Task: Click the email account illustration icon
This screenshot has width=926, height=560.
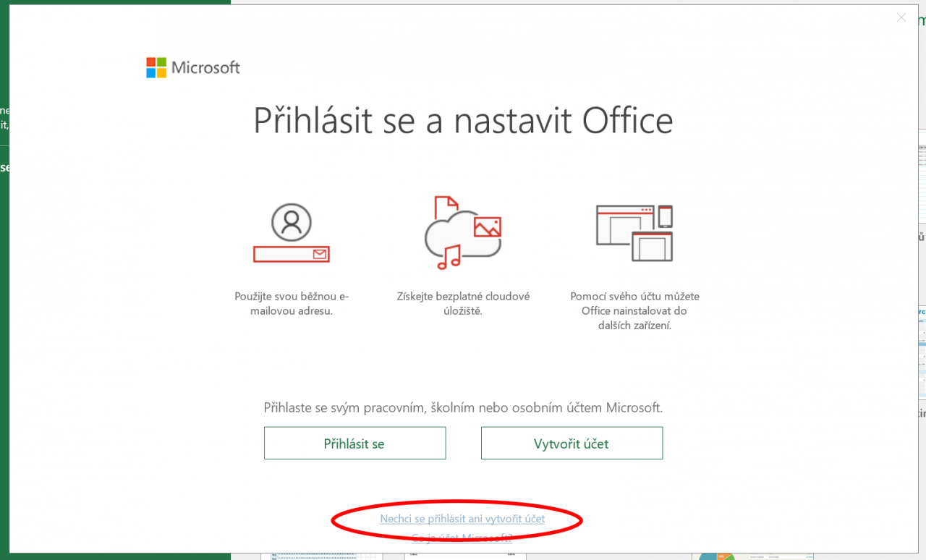Action: 292,232
